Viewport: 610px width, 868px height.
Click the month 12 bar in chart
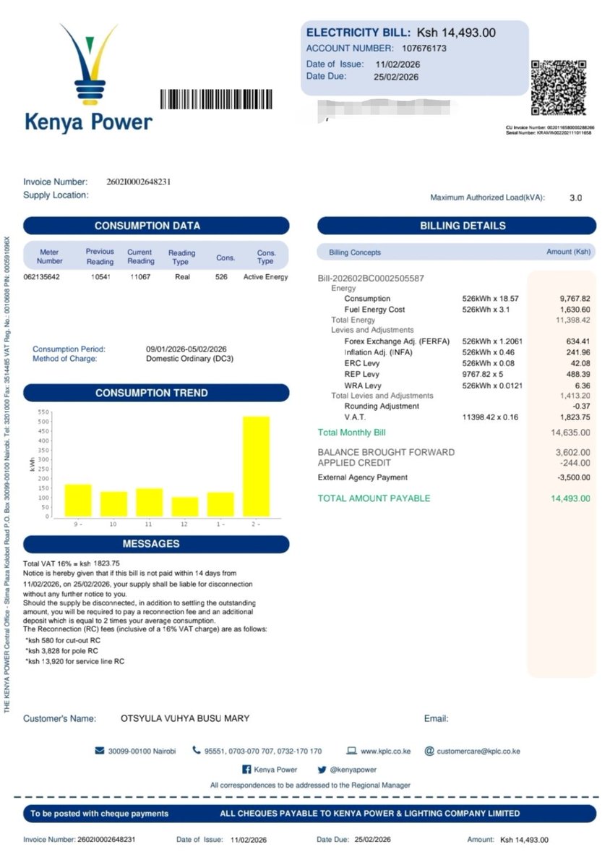(185, 506)
